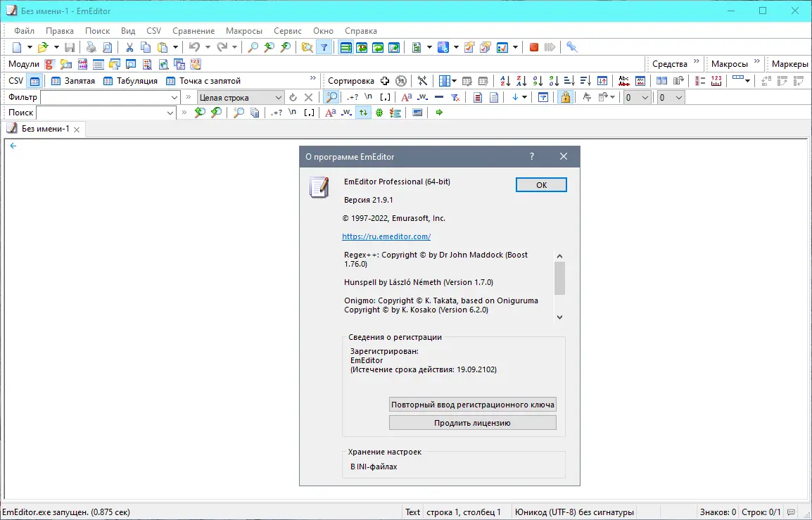Open the Поиск text dropdown arrow
812x520 pixels.
(x=170, y=113)
